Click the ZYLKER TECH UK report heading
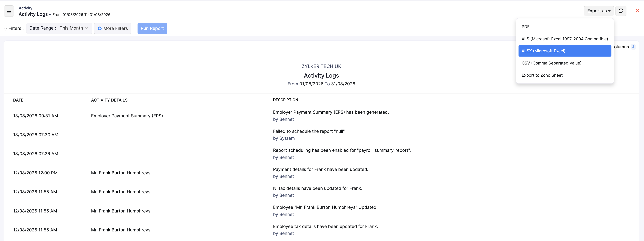The height and width of the screenshot is (241, 644). pos(321,66)
